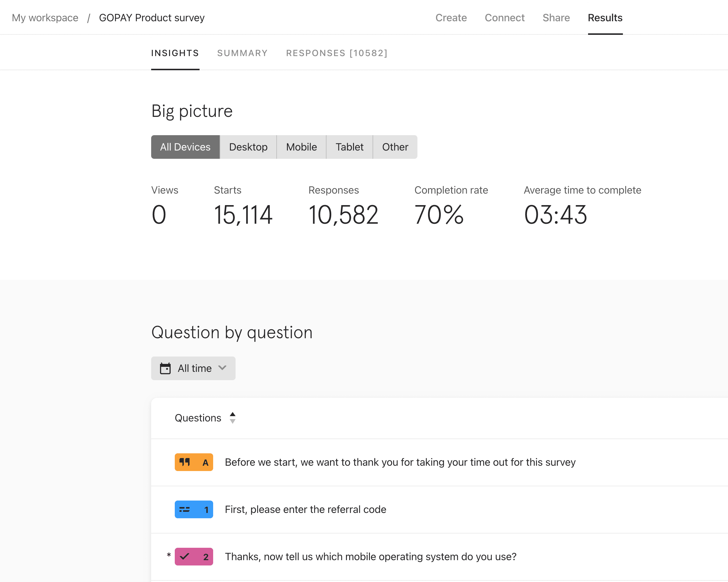This screenshot has height=582, width=728.
Task: Click the calendar icon in date filter
Action: tap(165, 368)
